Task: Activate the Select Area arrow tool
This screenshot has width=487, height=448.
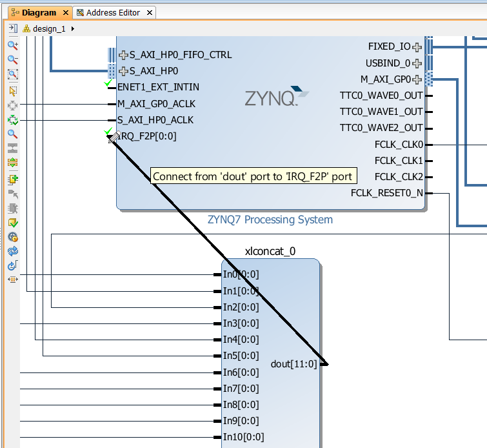Action: [13, 91]
